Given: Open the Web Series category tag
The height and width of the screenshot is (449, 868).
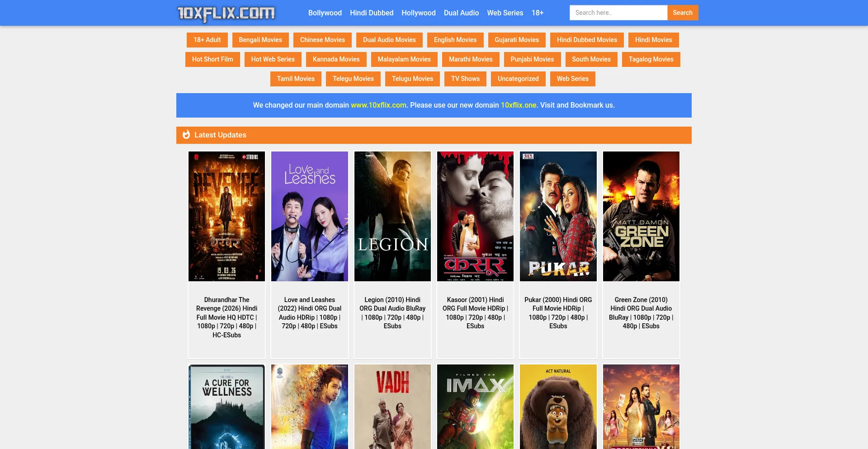Looking at the screenshot, I should (572, 79).
